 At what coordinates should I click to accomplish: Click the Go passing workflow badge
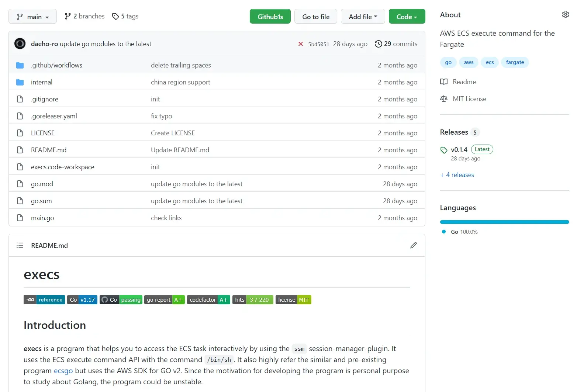pyautogui.click(x=121, y=300)
